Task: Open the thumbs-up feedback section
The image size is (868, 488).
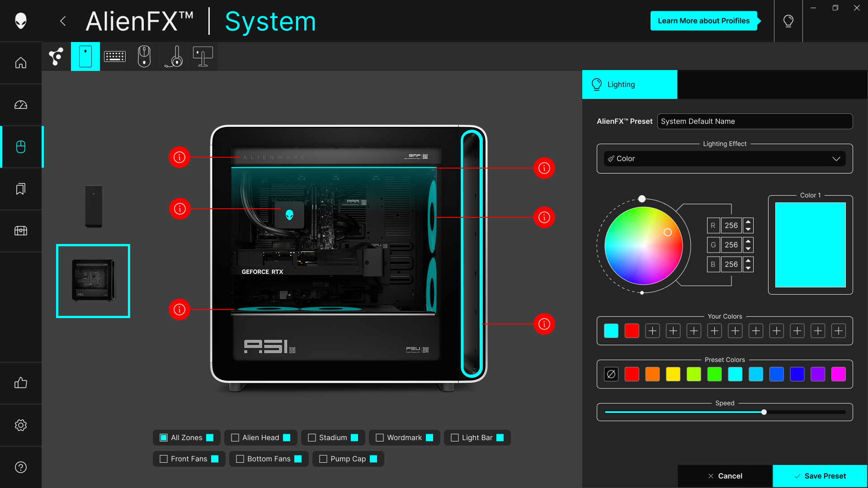Action: point(21,383)
